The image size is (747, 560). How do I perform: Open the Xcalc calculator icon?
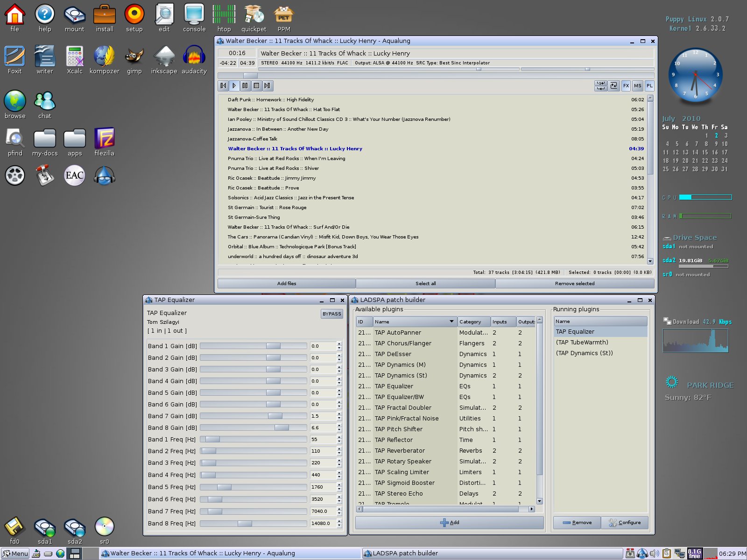pos(75,60)
